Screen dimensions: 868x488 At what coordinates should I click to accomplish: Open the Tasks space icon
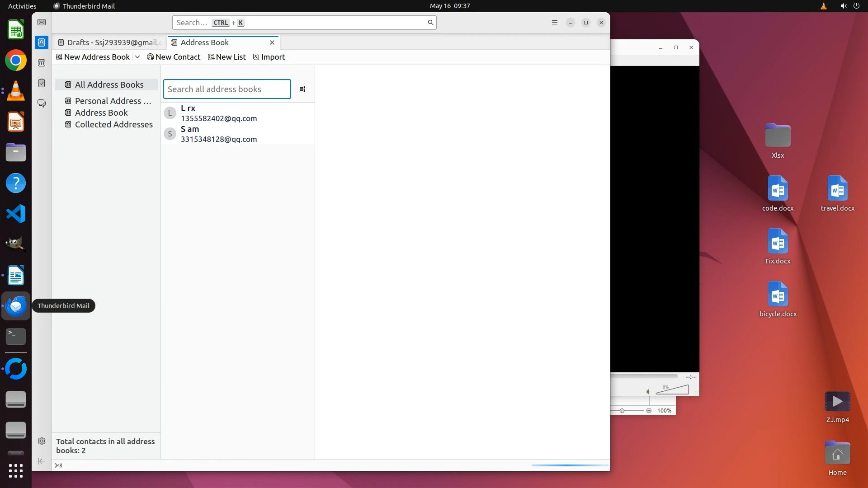click(42, 83)
